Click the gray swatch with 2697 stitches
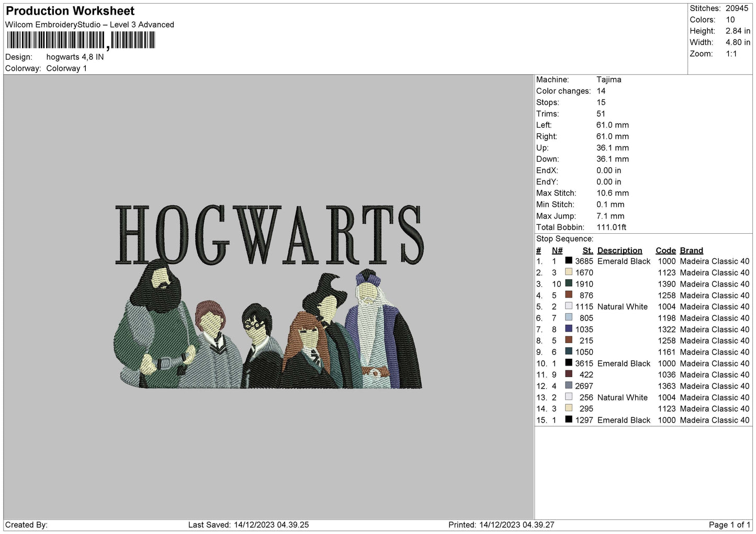 coord(569,385)
